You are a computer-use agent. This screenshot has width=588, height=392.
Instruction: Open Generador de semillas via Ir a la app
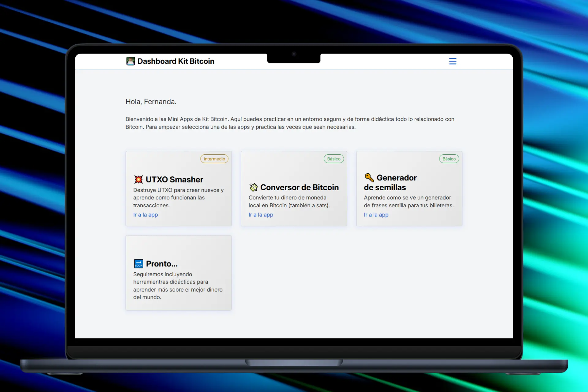[x=376, y=215]
